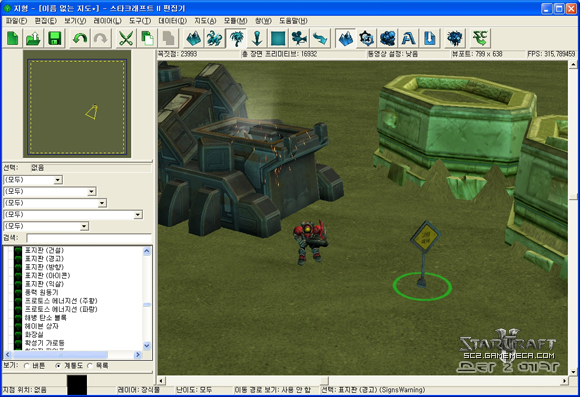Open the 데이터(D) menu
The width and height of the screenshot is (580, 397).
172,21
